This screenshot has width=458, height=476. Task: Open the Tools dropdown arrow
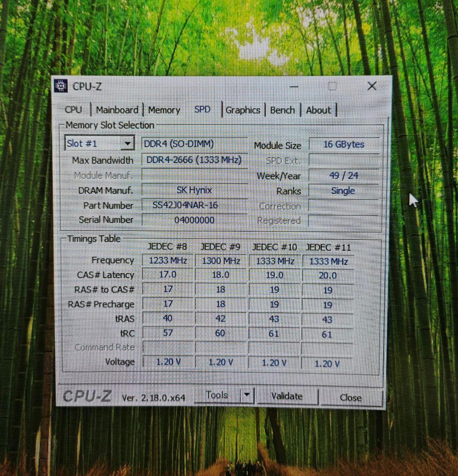247,395
